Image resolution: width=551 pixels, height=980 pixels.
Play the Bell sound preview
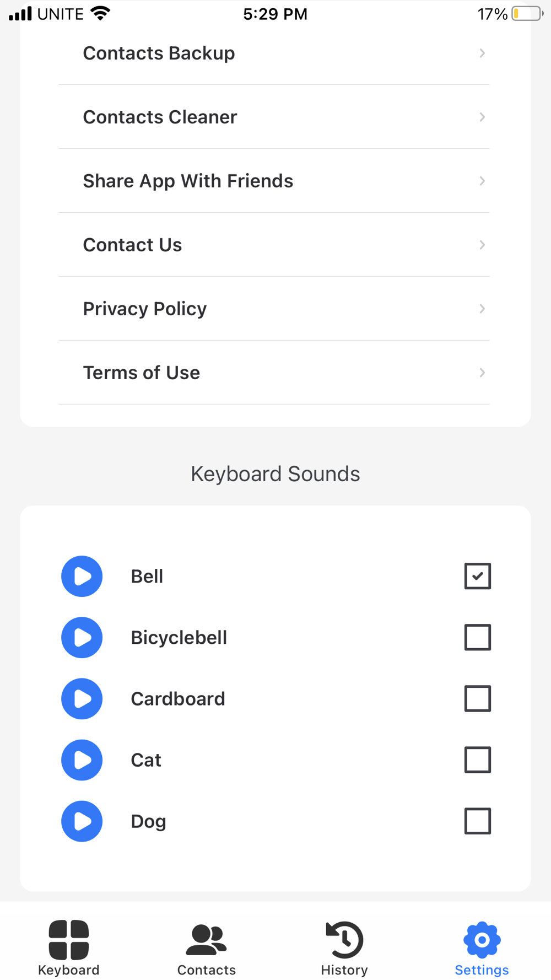tap(82, 576)
